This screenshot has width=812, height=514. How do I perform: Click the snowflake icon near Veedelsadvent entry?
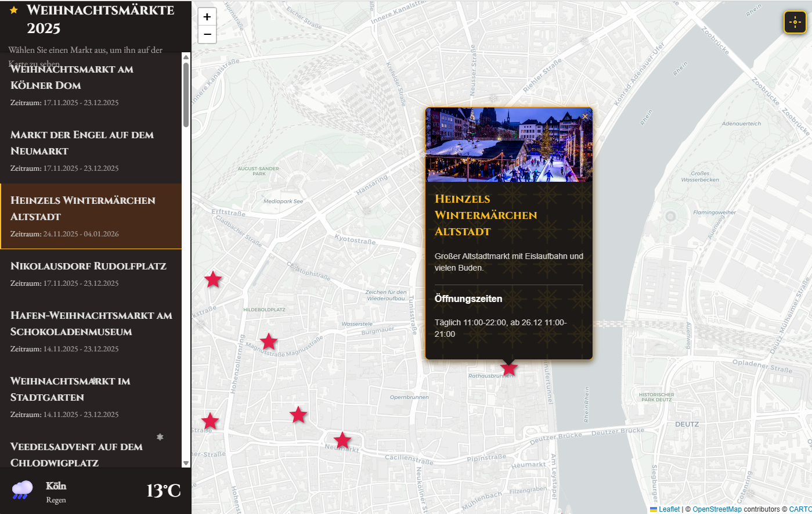pos(160,436)
